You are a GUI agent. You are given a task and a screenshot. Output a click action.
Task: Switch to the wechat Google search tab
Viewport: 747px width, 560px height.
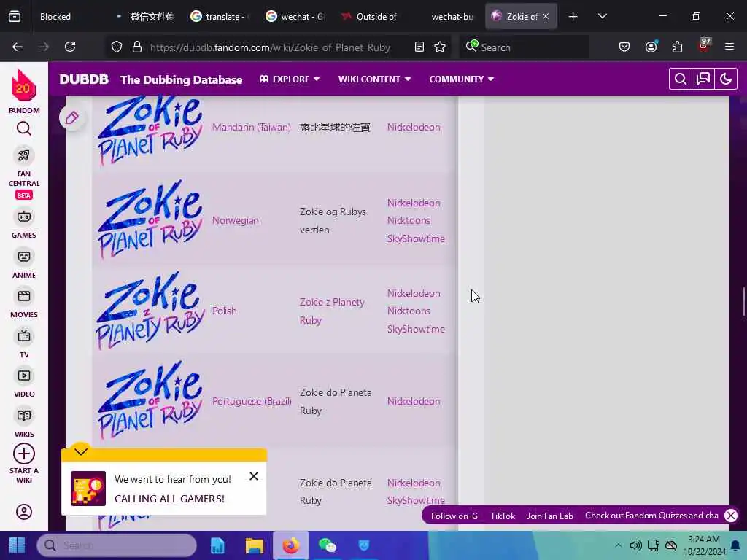pyautogui.click(x=295, y=17)
